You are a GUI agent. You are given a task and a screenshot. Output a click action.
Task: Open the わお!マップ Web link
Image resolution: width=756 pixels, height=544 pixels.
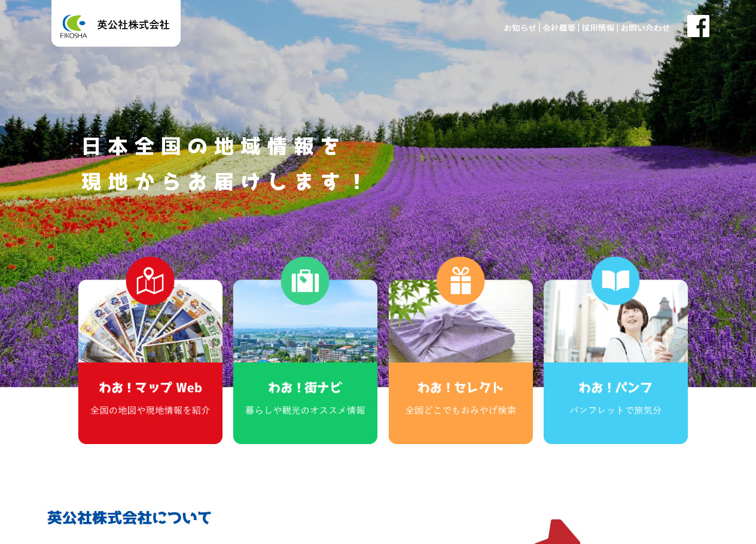[150, 388]
